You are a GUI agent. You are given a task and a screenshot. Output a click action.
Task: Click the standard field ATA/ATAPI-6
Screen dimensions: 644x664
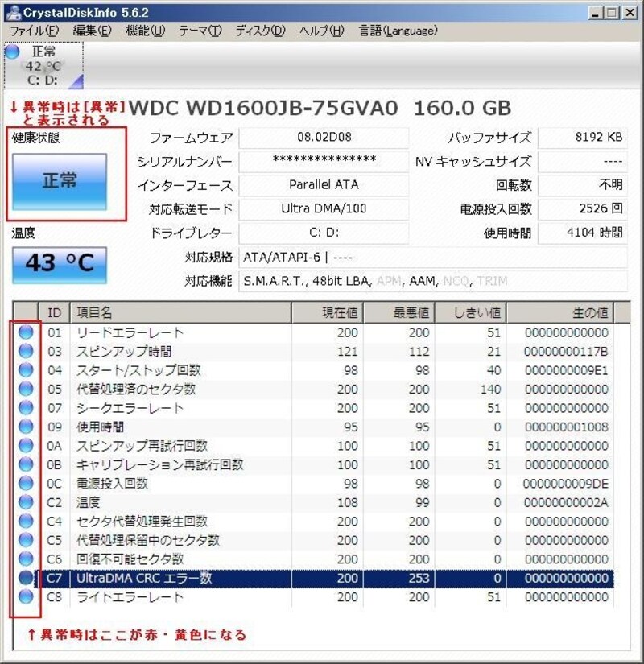pos(433,258)
